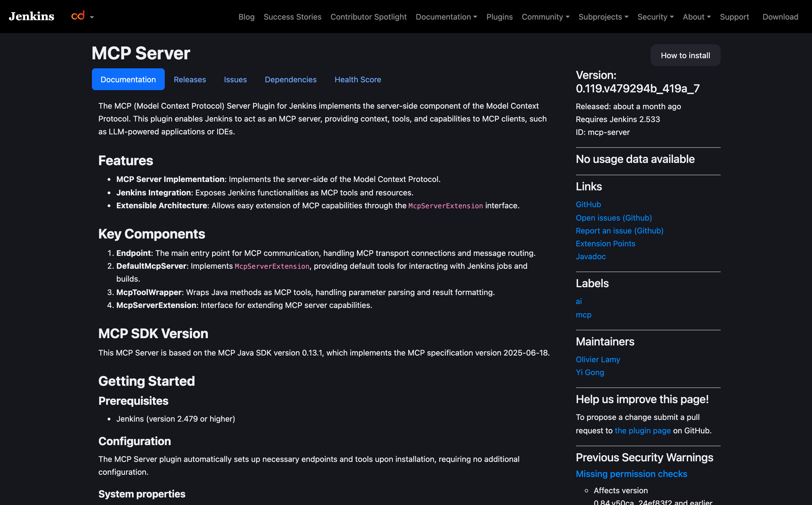Open Plugins in the top navigation

tap(499, 17)
